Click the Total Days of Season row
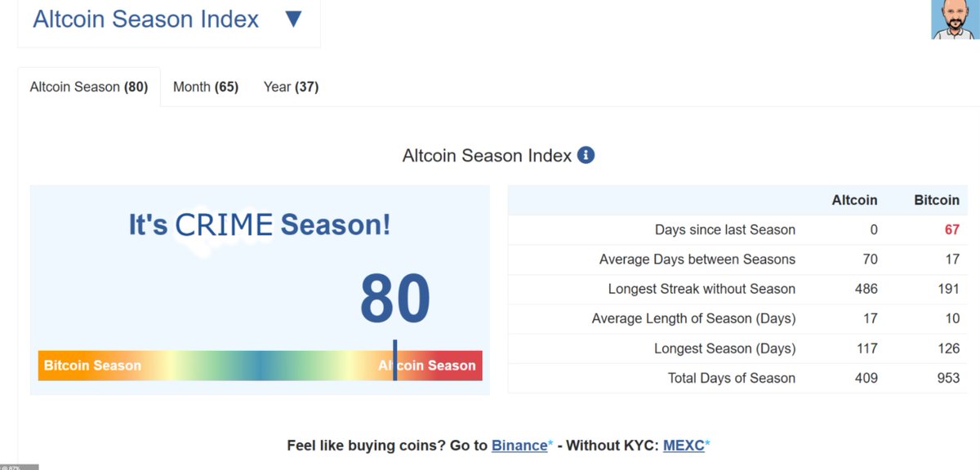 click(738, 378)
